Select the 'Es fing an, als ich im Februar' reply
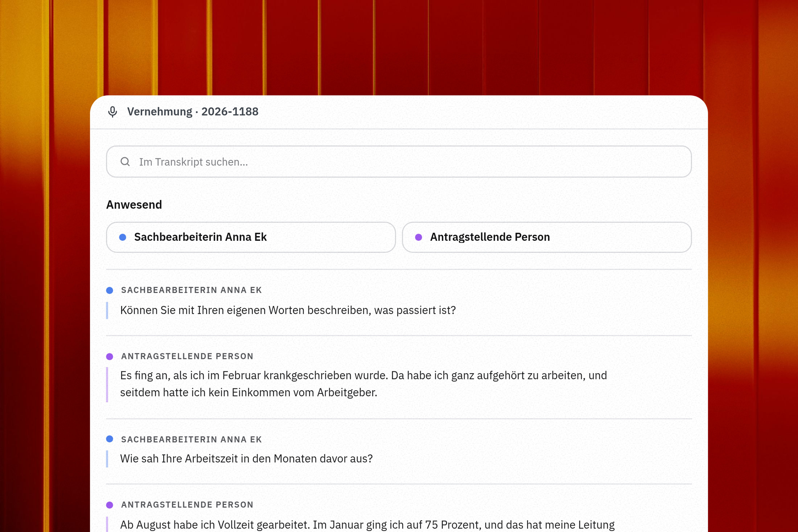Screen dimensions: 798x532 pyautogui.click(x=363, y=384)
